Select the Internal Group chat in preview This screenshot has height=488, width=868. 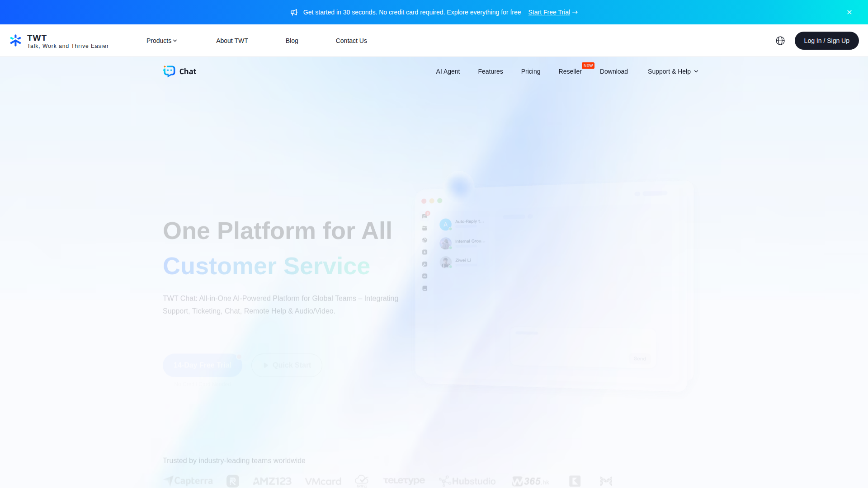(x=462, y=243)
